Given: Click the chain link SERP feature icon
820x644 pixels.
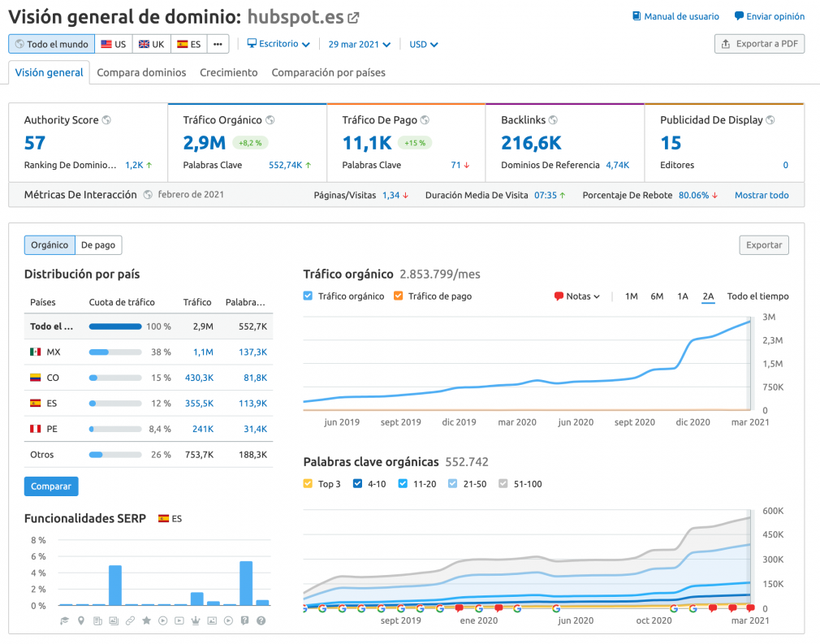Looking at the screenshot, I should (x=130, y=620).
